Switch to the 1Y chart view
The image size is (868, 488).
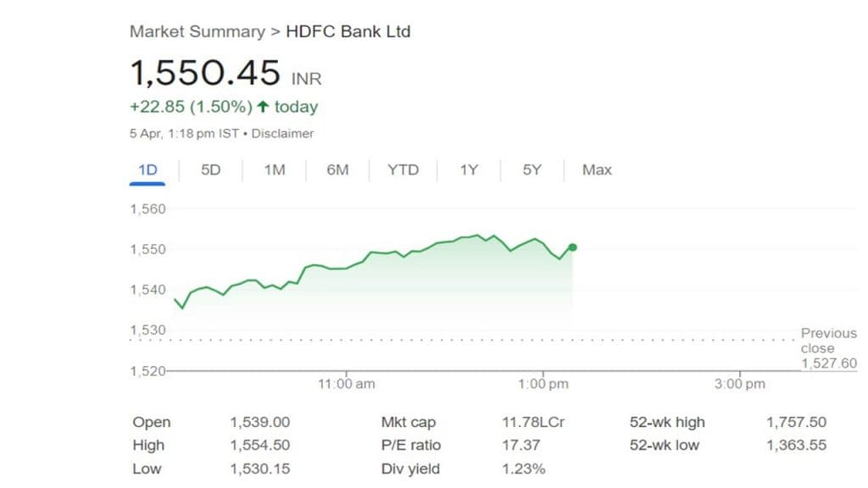pos(469,169)
